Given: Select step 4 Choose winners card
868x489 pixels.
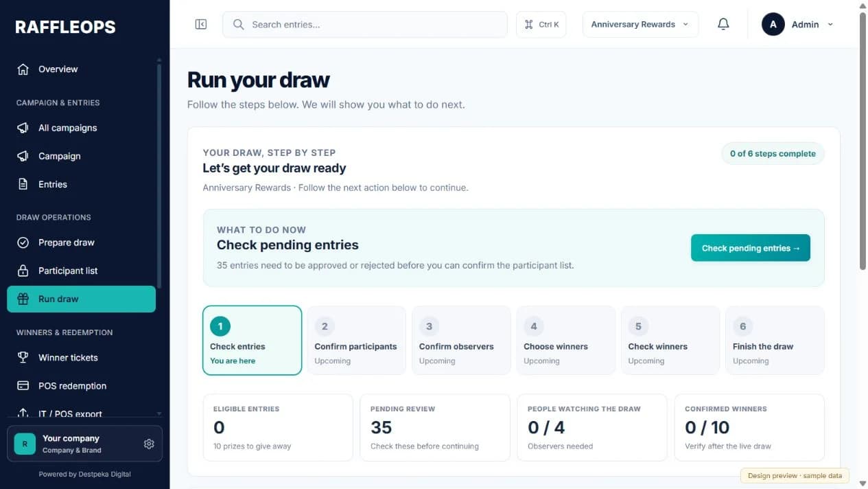Looking at the screenshot, I should [566, 341].
